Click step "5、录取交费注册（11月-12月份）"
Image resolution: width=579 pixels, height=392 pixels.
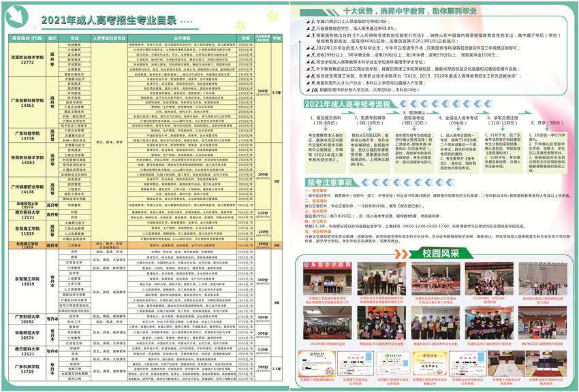click(503, 120)
